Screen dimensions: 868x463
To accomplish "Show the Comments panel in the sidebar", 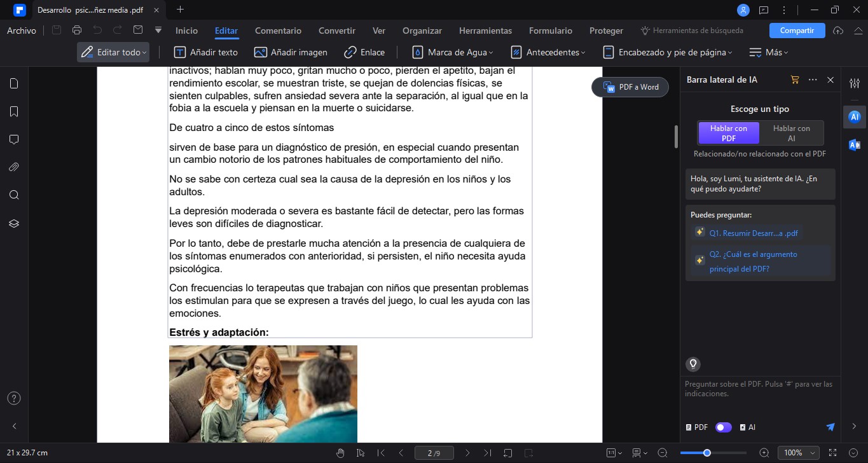I will (14, 139).
